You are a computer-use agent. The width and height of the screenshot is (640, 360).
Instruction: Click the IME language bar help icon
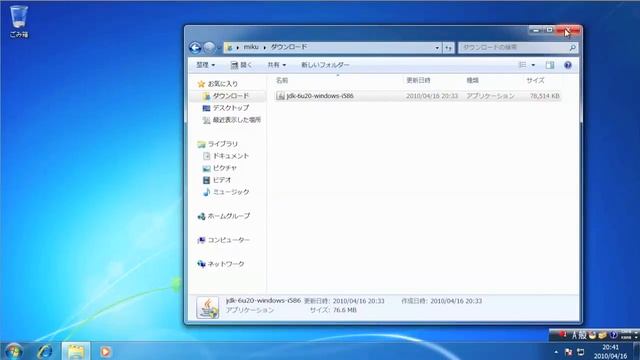(x=613, y=335)
